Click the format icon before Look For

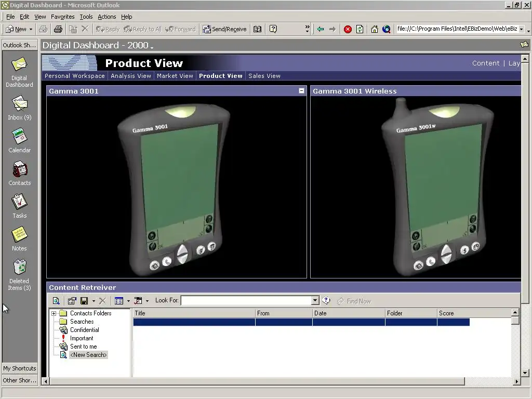tap(138, 301)
